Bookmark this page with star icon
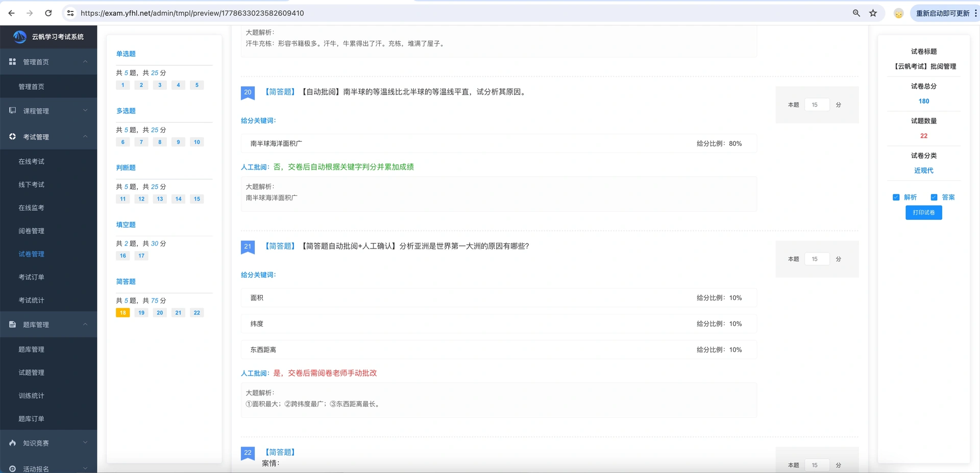This screenshot has width=980, height=473. click(x=873, y=13)
